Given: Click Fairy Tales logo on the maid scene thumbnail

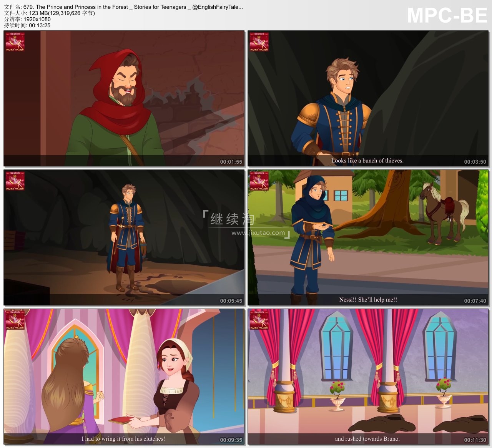Looking at the screenshot, I should pos(15,320).
